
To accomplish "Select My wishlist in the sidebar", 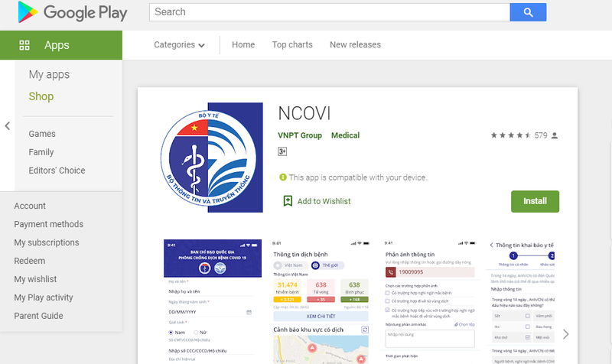I will [35, 279].
